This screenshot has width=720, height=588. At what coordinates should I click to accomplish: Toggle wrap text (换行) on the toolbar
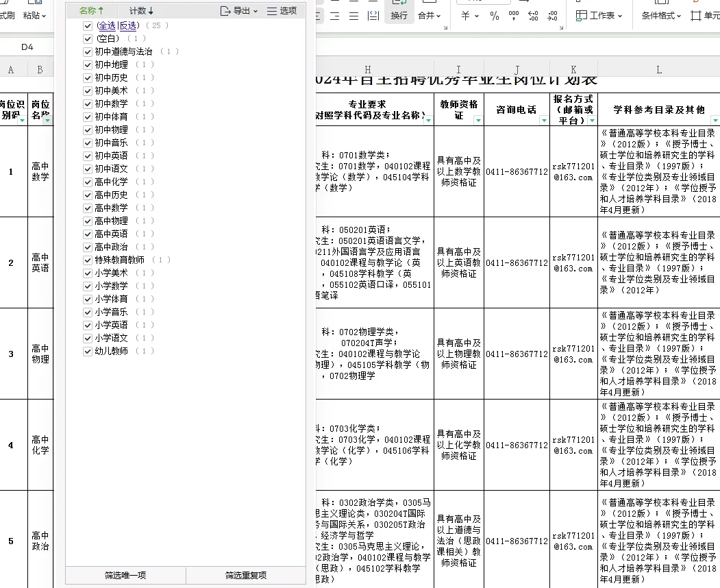pyautogui.click(x=399, y=15)
